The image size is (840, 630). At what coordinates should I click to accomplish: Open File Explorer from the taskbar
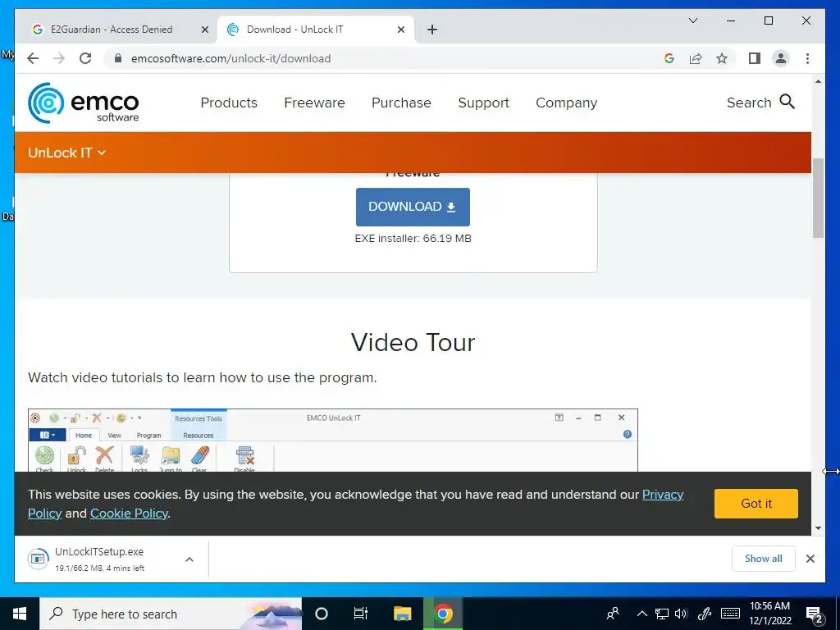coord(402,614)
